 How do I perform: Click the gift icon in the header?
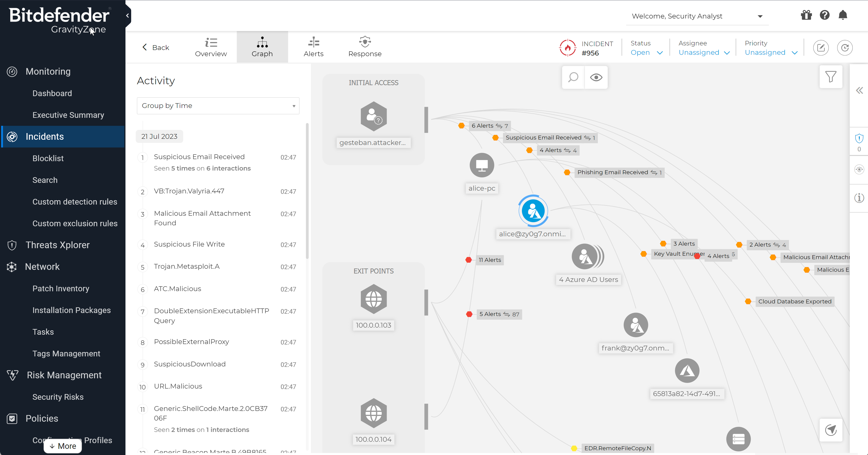[806, 15]
